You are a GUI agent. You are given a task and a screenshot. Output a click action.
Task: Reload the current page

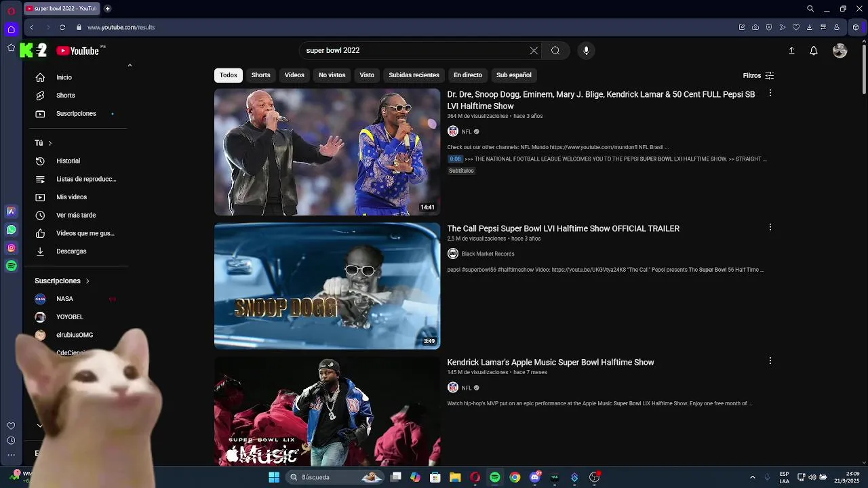(62, 27)
